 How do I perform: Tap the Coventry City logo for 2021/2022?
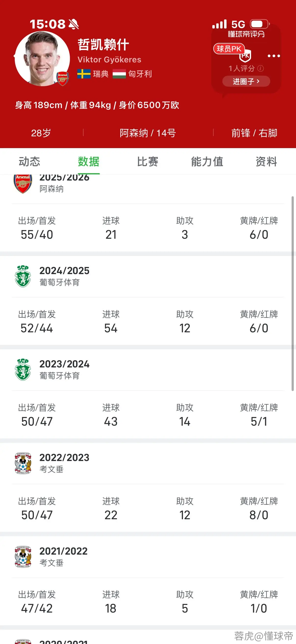click(23, 557)
